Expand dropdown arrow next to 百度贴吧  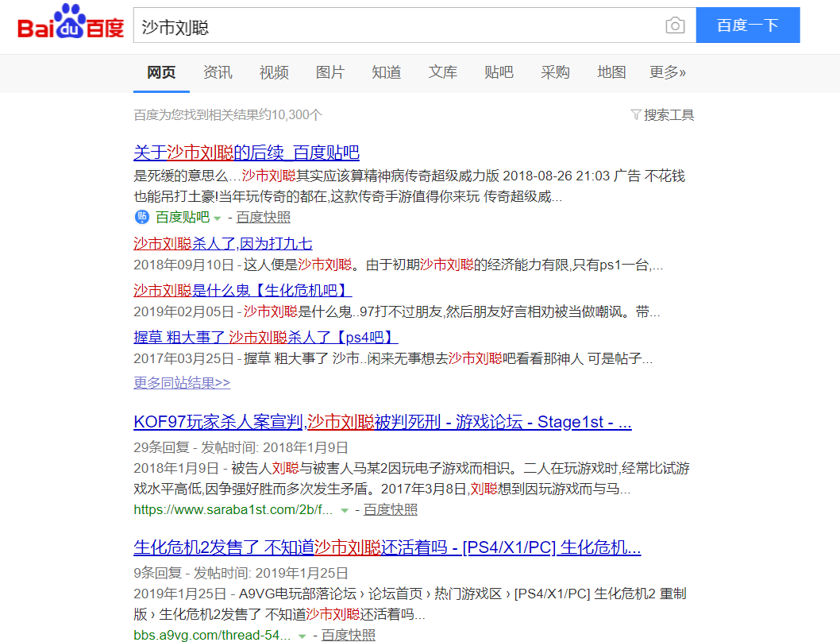(217, 219)
